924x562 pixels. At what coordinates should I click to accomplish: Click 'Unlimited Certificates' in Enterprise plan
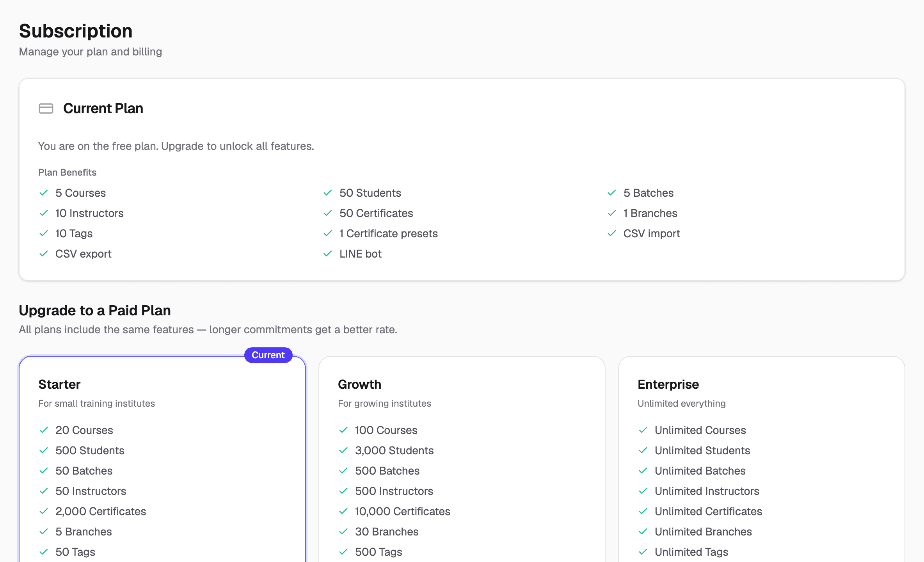708,511
